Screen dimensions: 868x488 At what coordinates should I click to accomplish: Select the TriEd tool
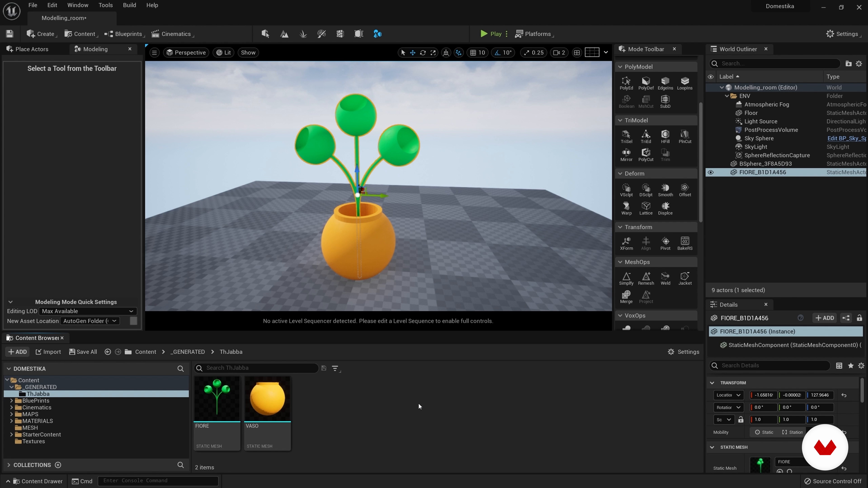tap(646, 137)
